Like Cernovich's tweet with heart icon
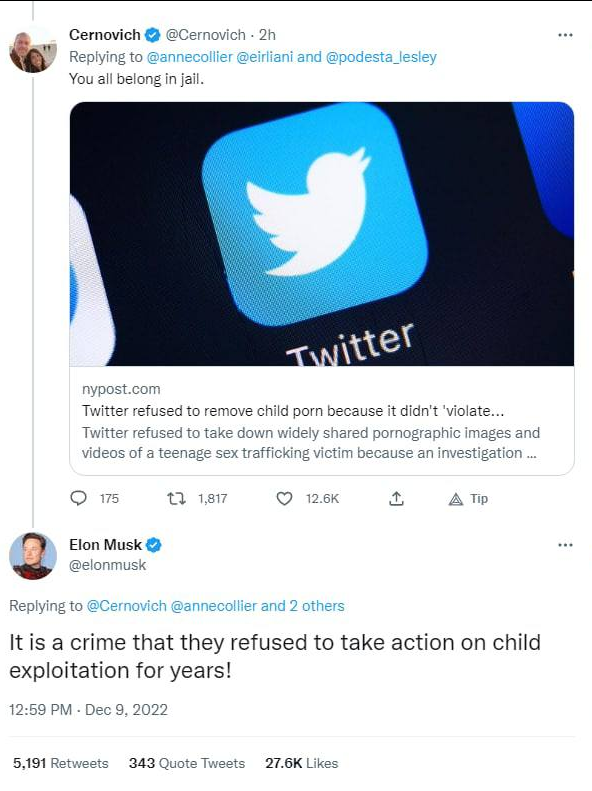 tap(284, 498)
